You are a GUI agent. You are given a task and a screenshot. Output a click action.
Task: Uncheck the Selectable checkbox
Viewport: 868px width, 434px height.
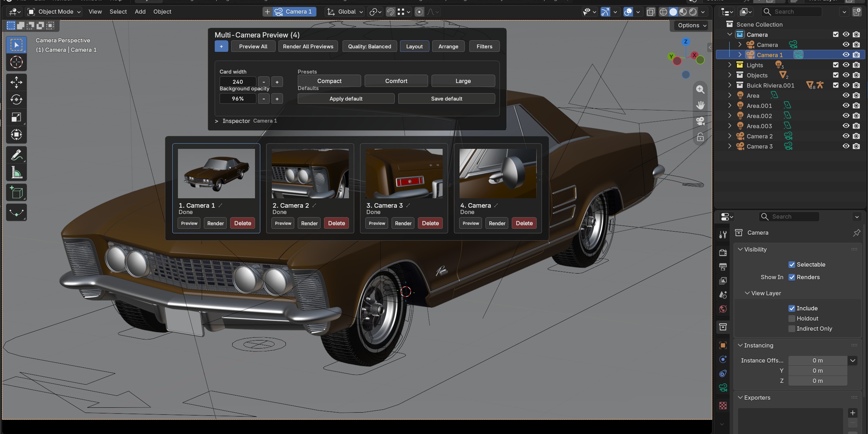[x=792, y=265]
